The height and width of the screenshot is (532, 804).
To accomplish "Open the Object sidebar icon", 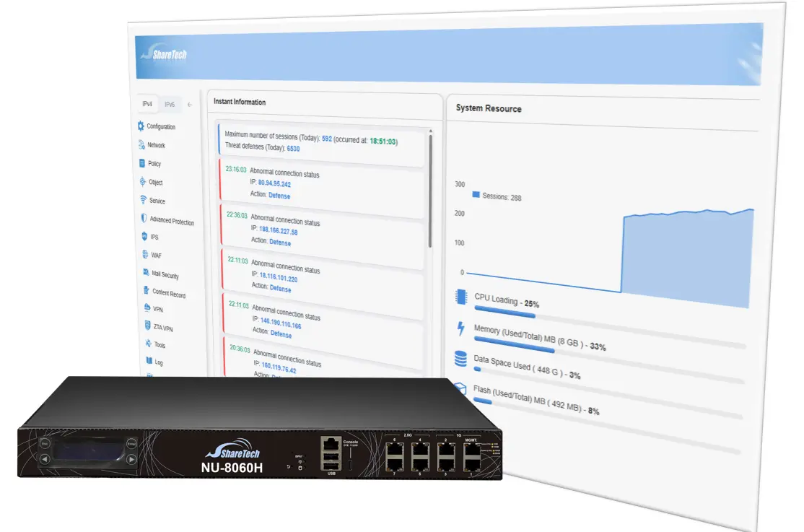I will [143, 182].
